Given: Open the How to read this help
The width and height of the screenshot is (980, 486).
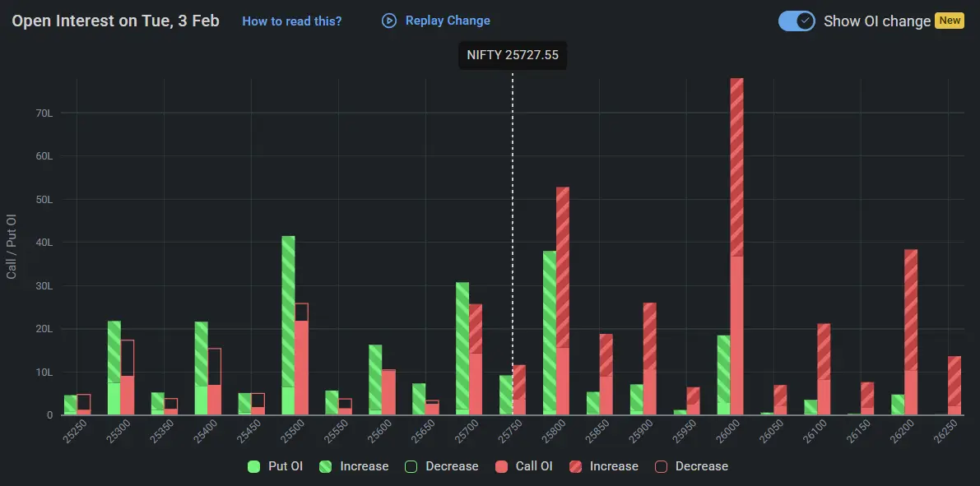Looking at the screenshot, I should (292, 21).
